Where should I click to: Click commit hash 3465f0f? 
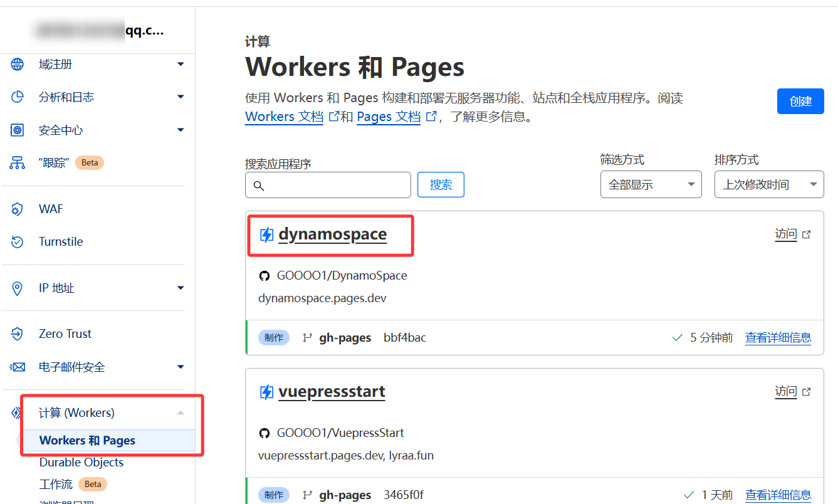pyautogui.click(x=404, y=495)
